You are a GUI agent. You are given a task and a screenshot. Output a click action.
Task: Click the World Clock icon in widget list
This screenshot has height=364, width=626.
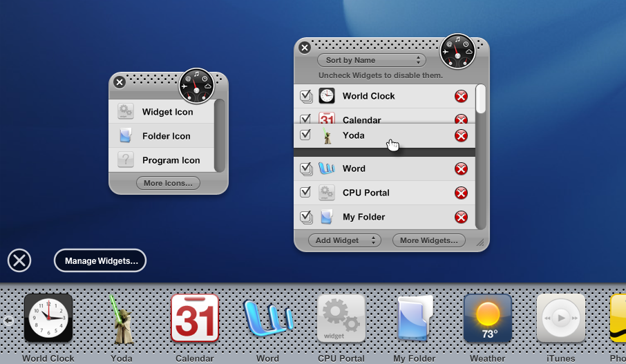[x=327, y=96]
